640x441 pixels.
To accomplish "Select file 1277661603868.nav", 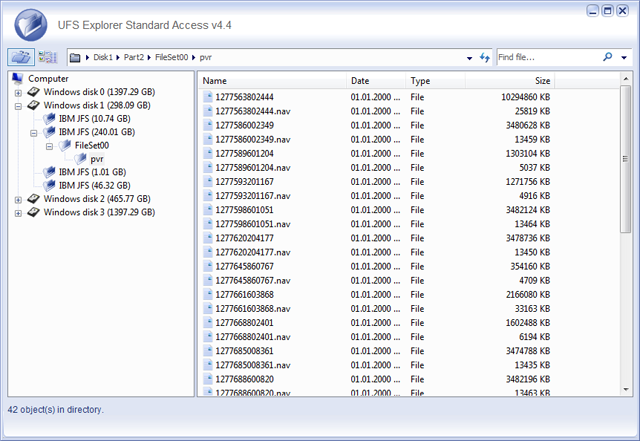I will pyautogui.click(x=253, y=309).
